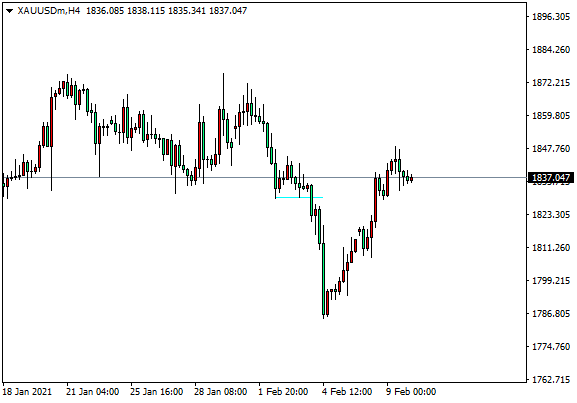
Task: Click the 1859.805 price axis label
Action: click(551, 116)
